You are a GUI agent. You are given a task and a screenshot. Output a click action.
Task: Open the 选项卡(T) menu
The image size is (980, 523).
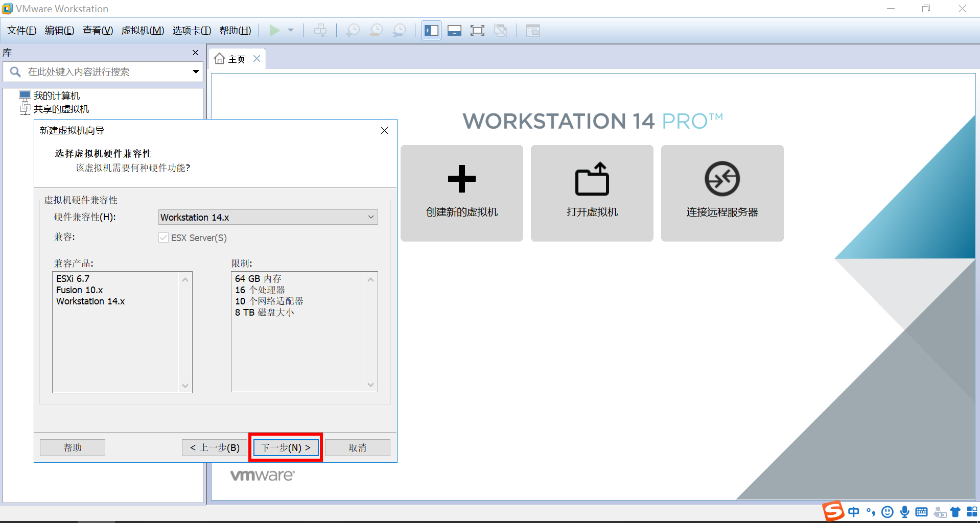click(192, 31)
